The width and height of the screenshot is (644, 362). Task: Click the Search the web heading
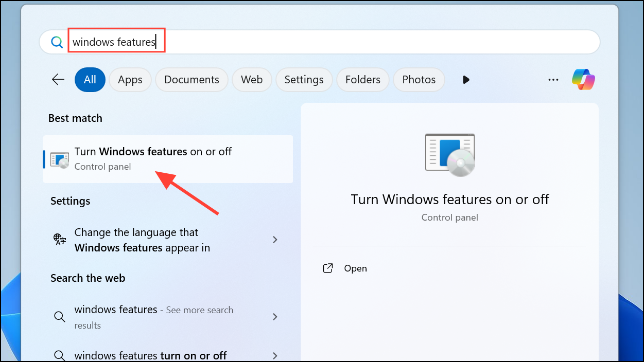click(88, 278)
